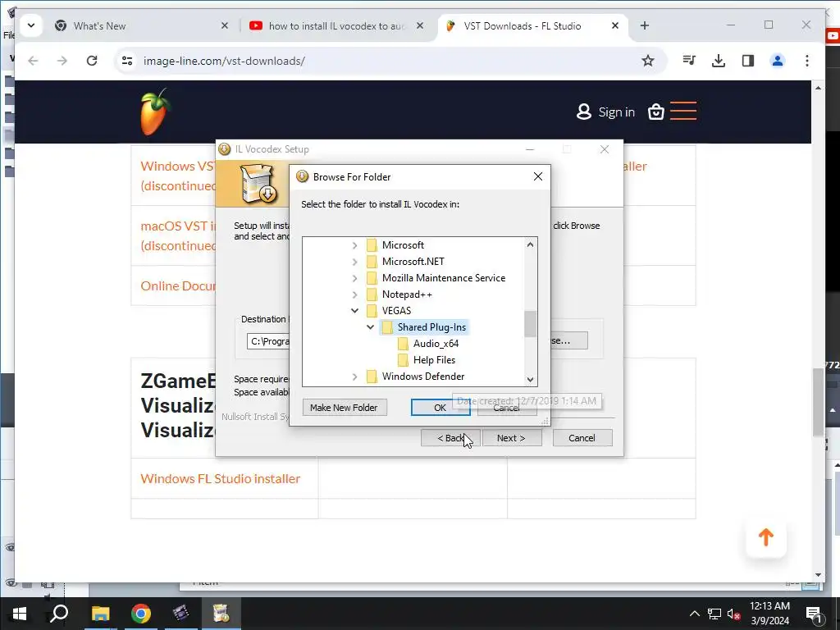Collapse the VEGAS folder node
This screenshot has height=630, width=840.
[x=354, y=311]
